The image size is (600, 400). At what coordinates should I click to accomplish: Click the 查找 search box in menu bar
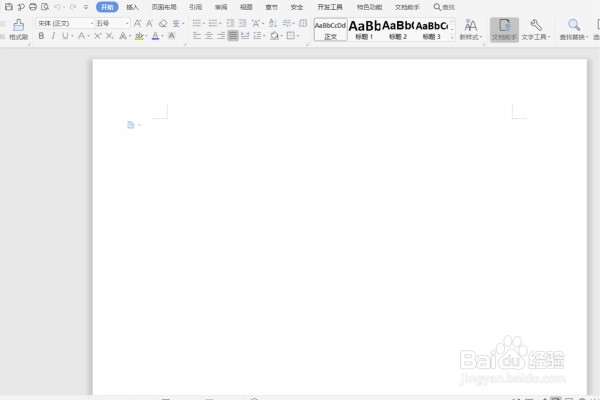point(444,7)
